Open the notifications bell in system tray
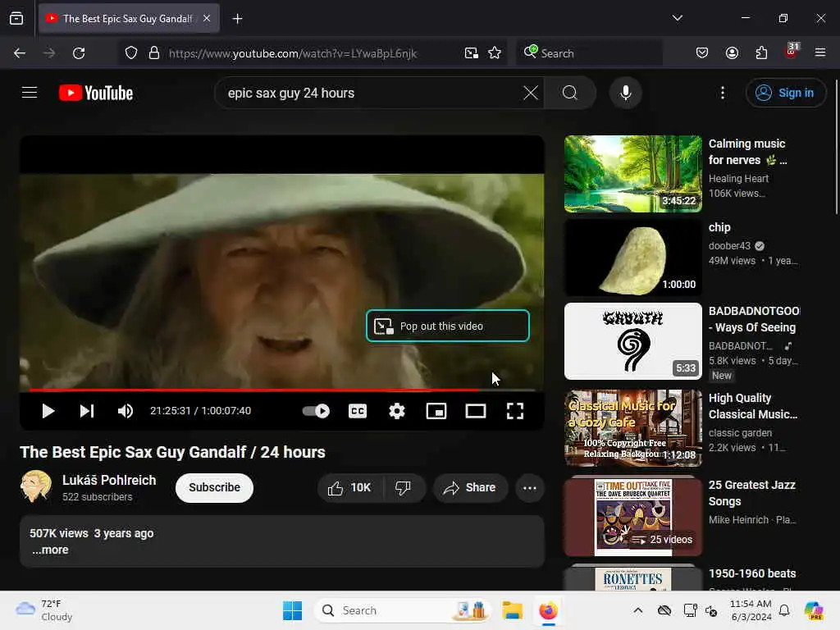 tap(784, 610)
